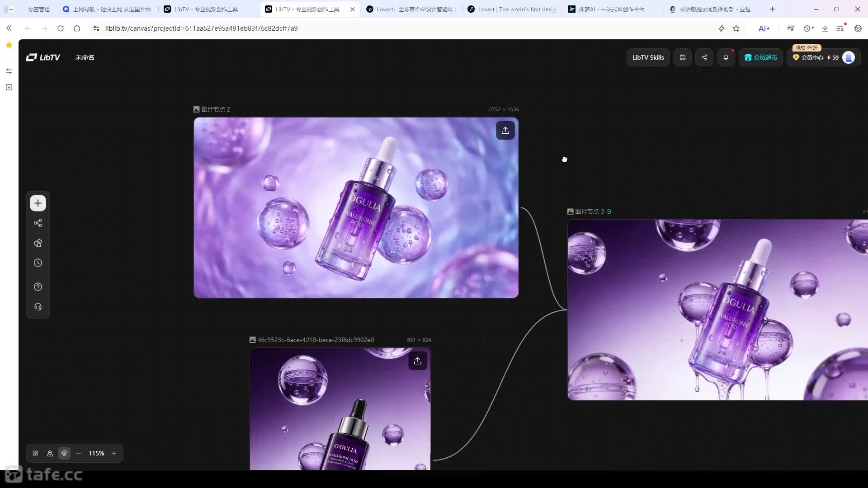Click the 115% zoom level value

96,453
